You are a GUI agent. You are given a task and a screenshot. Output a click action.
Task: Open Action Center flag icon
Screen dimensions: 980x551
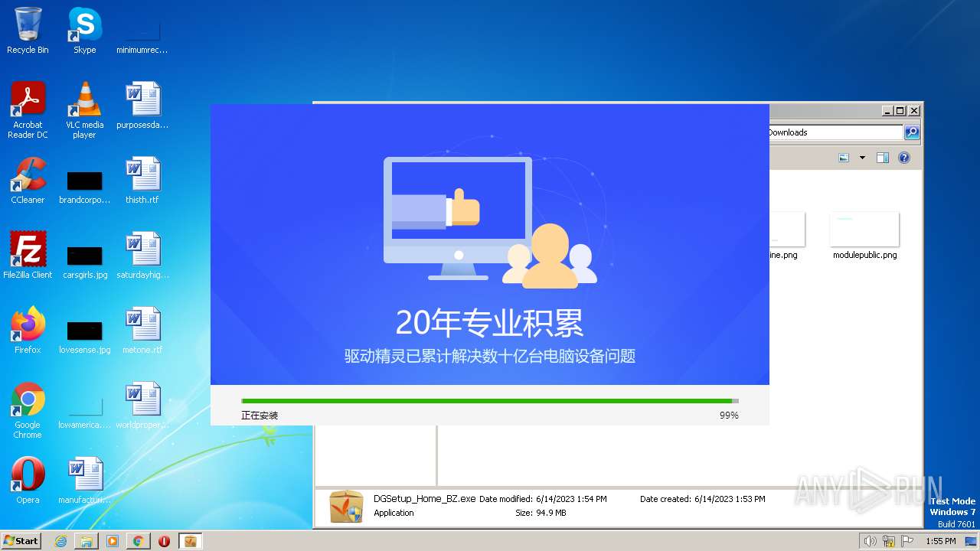pos(906,541)
